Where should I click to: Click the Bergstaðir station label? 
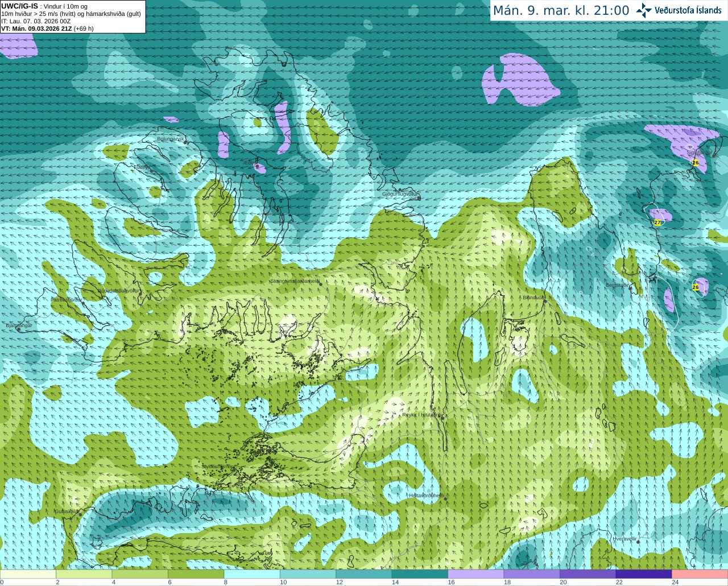point(618,285)
